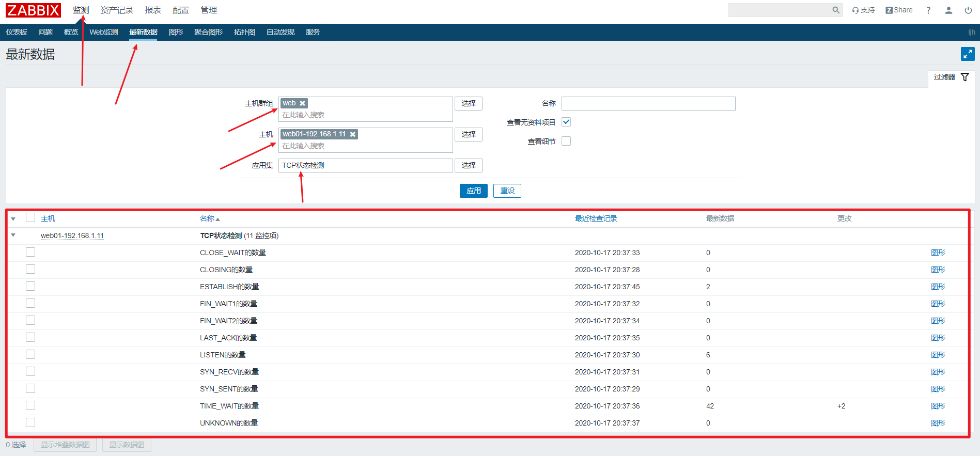The width and height of the screenshot is (980, 456).
Task: Check the LISTEN的数量 row checkbox
Action: point(30,354)
